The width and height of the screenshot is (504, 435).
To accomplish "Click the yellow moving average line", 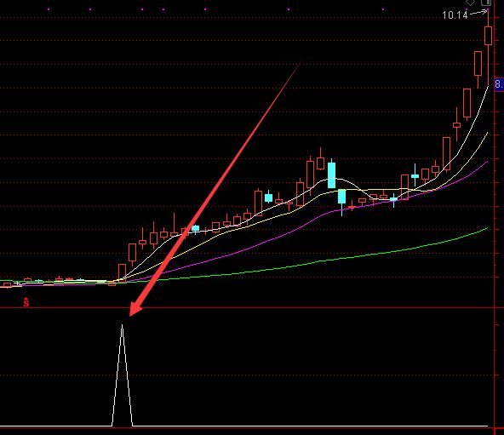I will [x=225, y=232].
